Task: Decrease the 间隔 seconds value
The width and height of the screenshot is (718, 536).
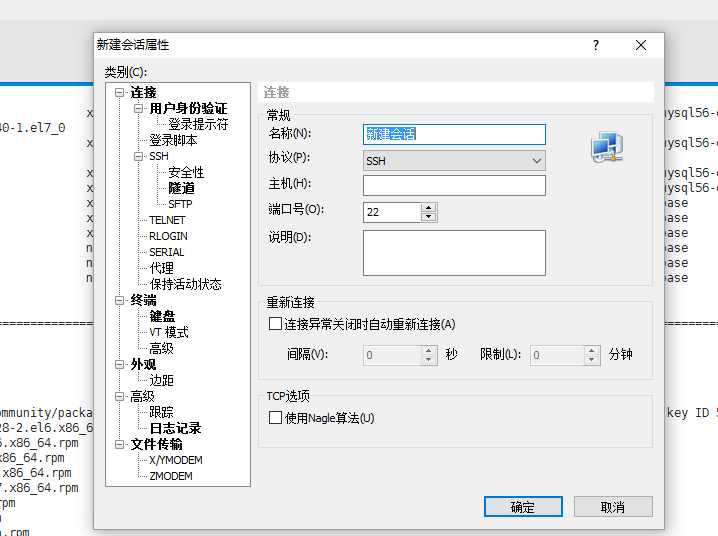Action: [429, 360]
